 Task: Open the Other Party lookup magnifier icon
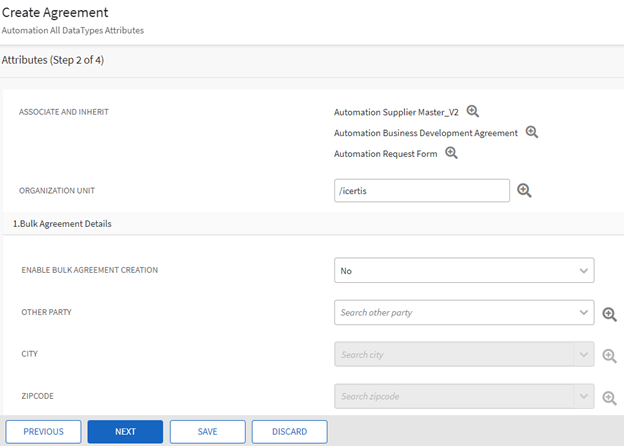click(609, 314)
